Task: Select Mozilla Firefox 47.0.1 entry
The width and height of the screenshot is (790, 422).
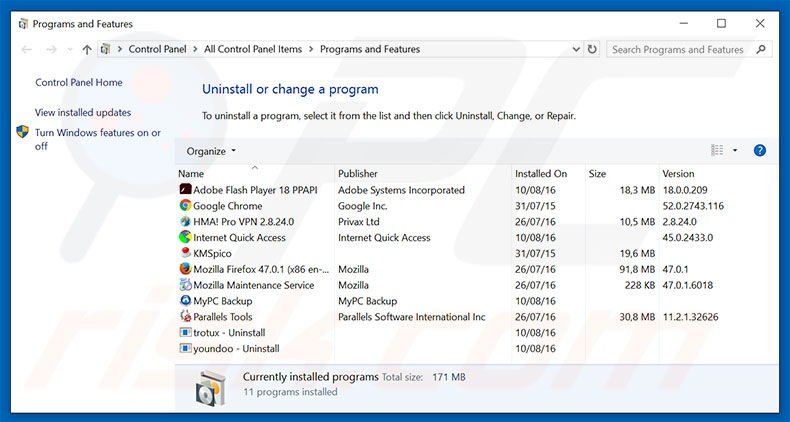Action: tap(261, 269)
